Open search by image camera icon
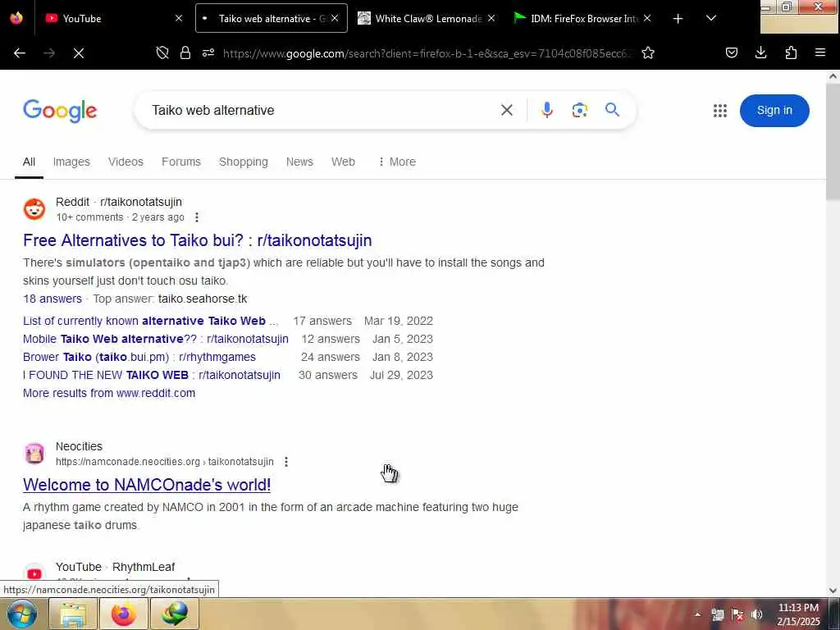The image size is (840, 630). [x=580, y=111]
